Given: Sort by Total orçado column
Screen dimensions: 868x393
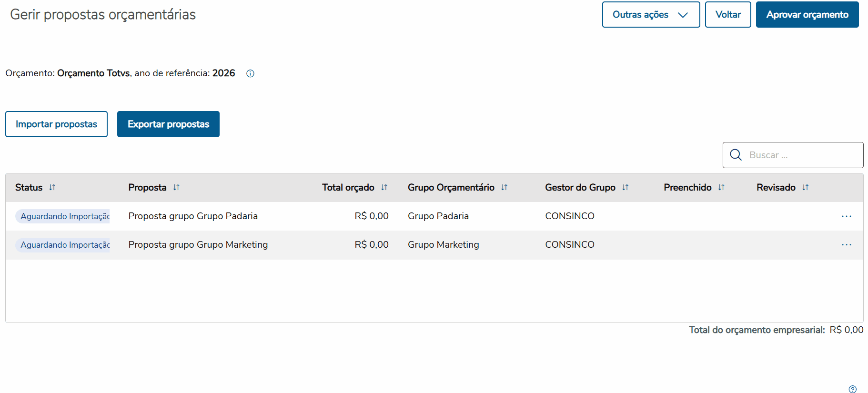Looking at the screenshot, I should point(384,187).
